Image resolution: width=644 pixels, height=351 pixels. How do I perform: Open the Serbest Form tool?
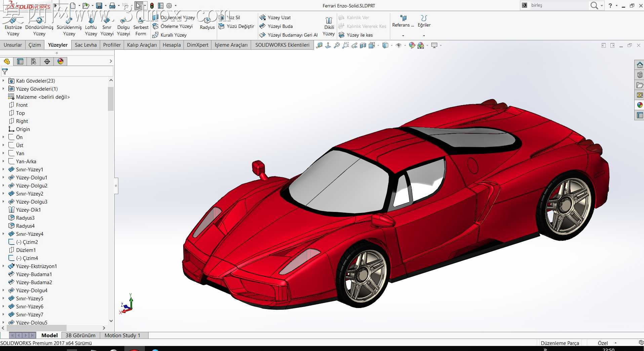tap(141, 26)
